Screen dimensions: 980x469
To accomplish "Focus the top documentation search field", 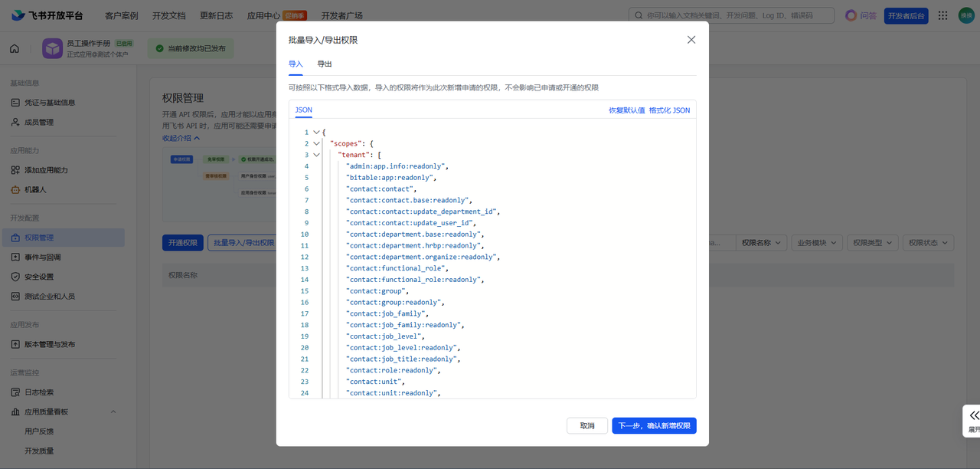I will click(x=731, y=15).
